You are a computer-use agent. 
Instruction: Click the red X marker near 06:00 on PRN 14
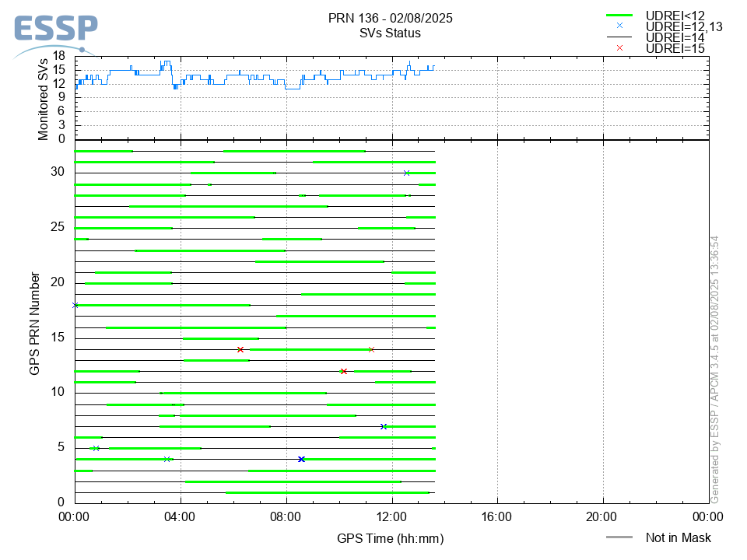click(240, 349)
